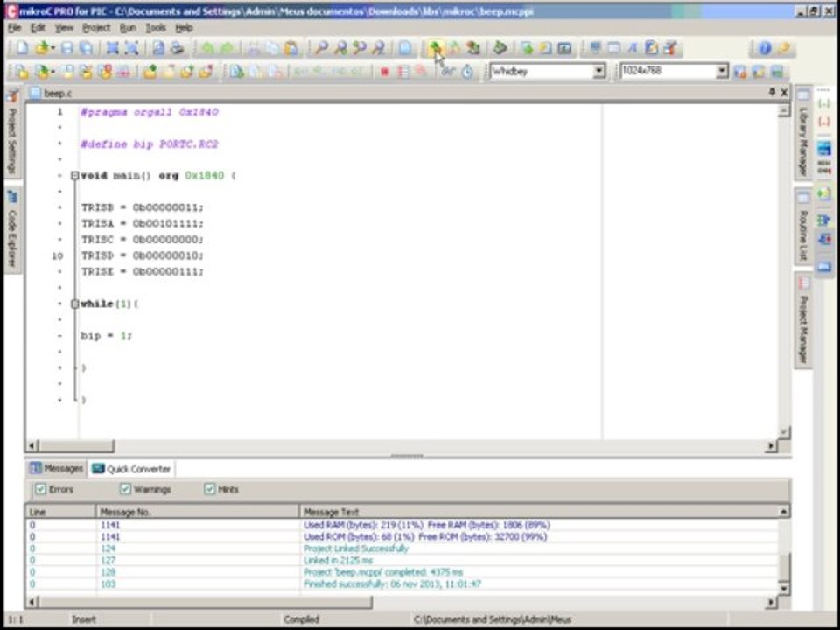This screenshot has height=630, width=840.
Task: Click the Open file folder icon
Action: (x=41, y=47)
